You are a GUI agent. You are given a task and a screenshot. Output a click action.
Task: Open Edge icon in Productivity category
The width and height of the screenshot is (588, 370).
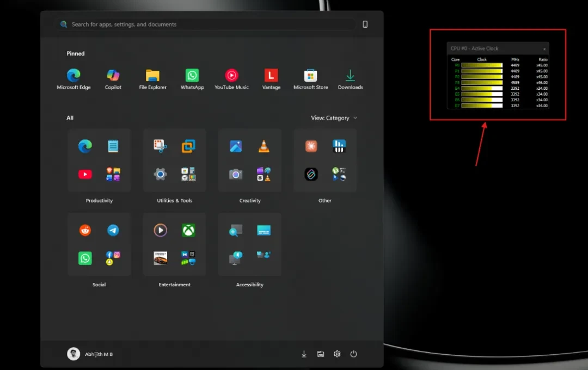[85, 146]
